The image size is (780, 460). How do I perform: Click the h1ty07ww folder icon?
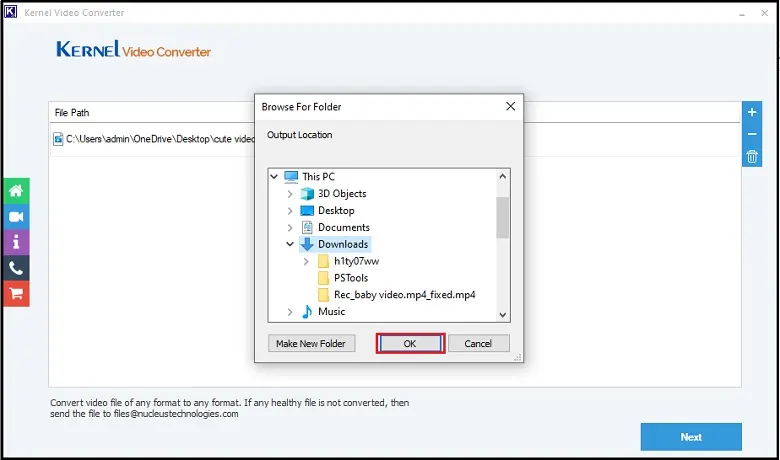pos(323,261)
